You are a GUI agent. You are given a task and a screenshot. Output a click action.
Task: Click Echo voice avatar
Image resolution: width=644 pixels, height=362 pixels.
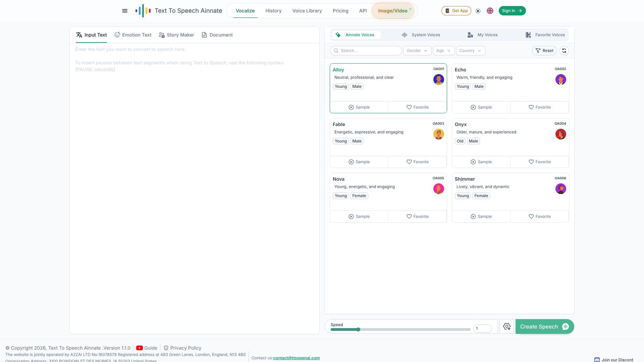tap(560, 79)
